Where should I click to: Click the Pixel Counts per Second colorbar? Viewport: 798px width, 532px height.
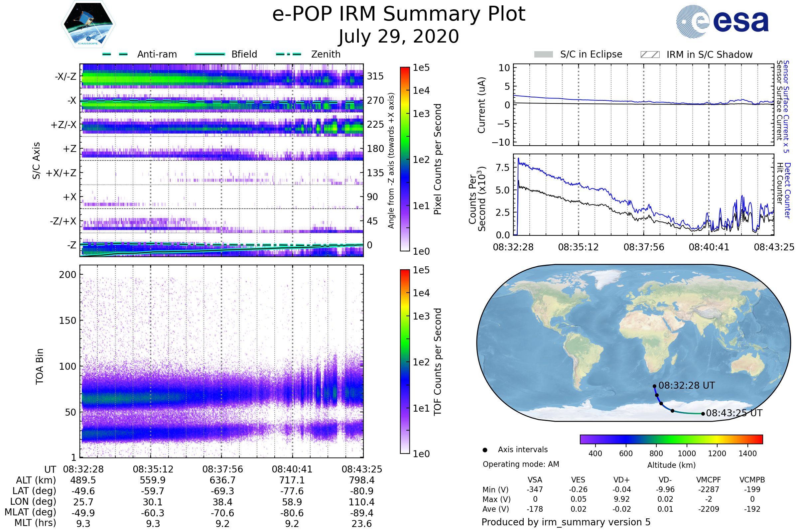405,159
